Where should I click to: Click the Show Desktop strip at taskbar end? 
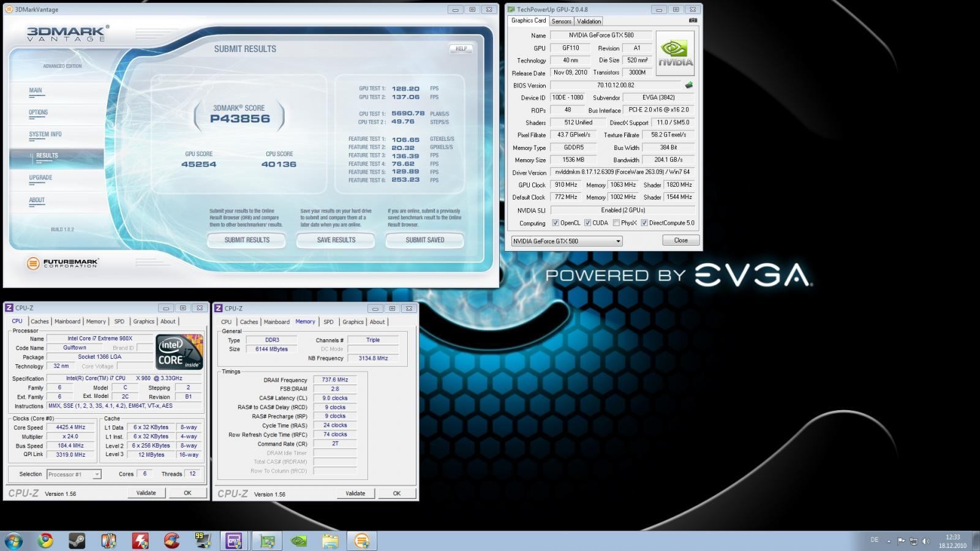click(976, 541)
